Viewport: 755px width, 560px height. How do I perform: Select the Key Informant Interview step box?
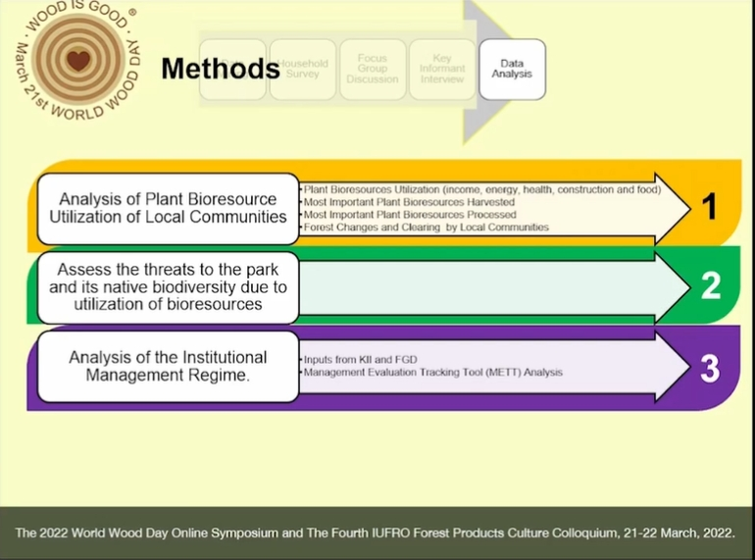pyautogui.click(x=442, y=70)
